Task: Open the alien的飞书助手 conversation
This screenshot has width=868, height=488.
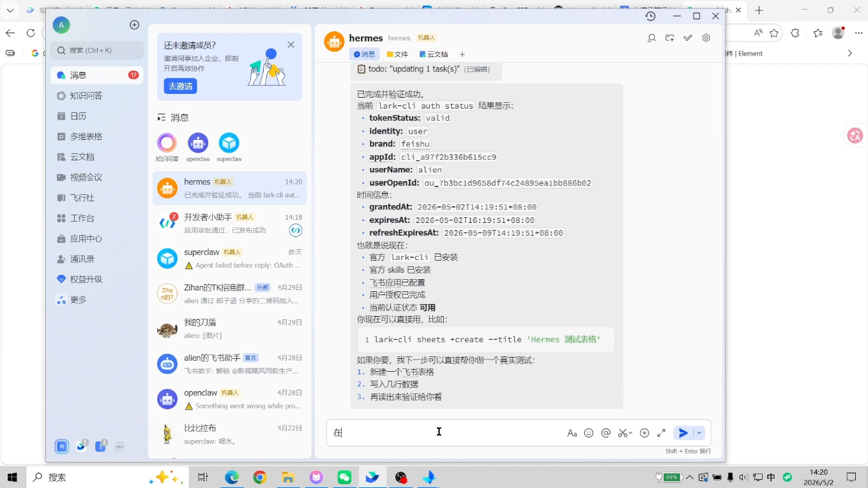Action: click(229, 364)
